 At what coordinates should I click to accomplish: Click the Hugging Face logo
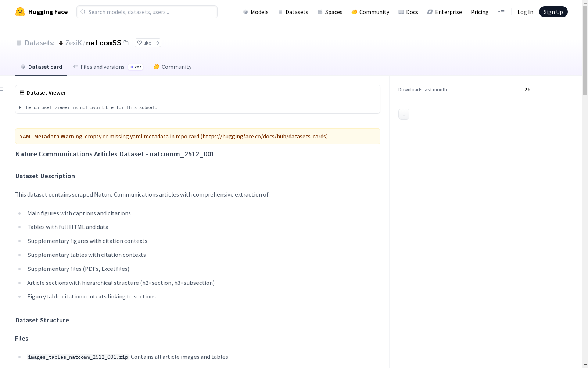point(41,12)
